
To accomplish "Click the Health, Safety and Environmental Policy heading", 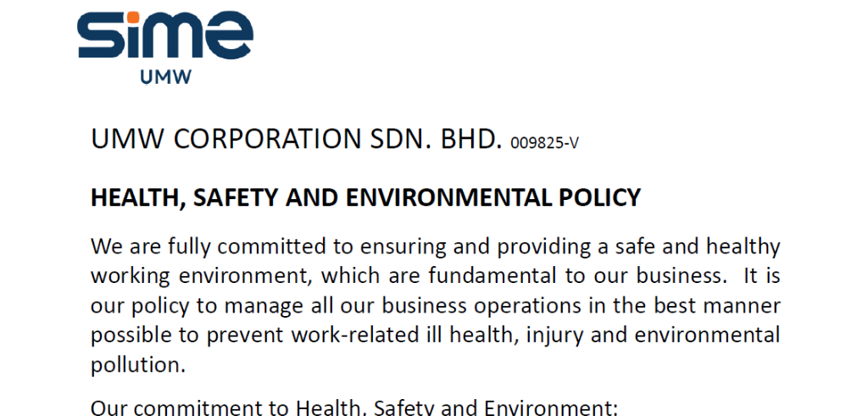I will tap(366, 197).
